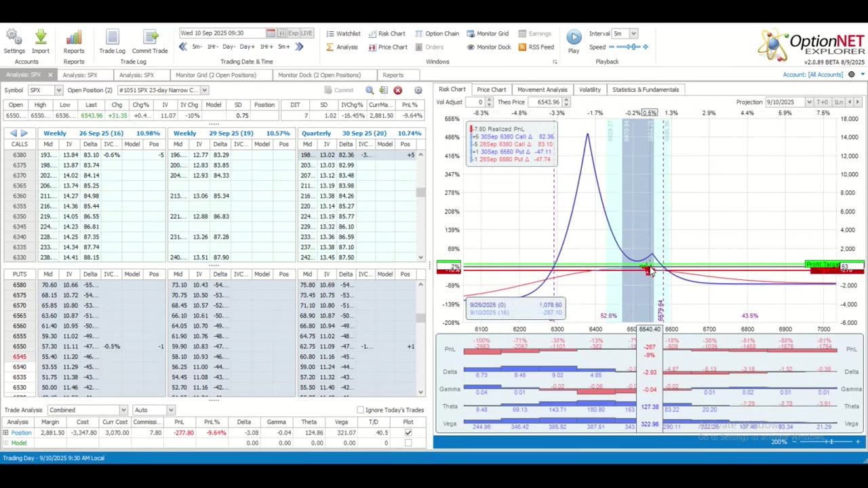Step forward 5 minutes with 5m+
This screenshot has height=488, width=868.
coord(283,47)
